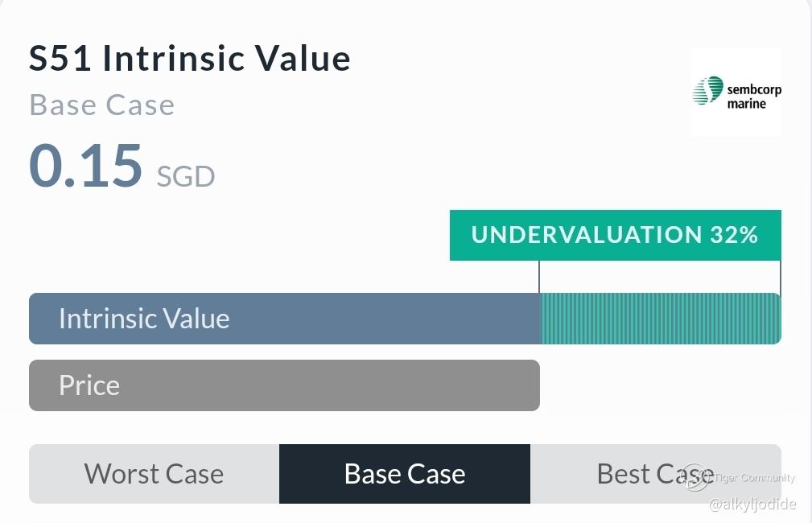Click the SGD currency label

point(185,175)
